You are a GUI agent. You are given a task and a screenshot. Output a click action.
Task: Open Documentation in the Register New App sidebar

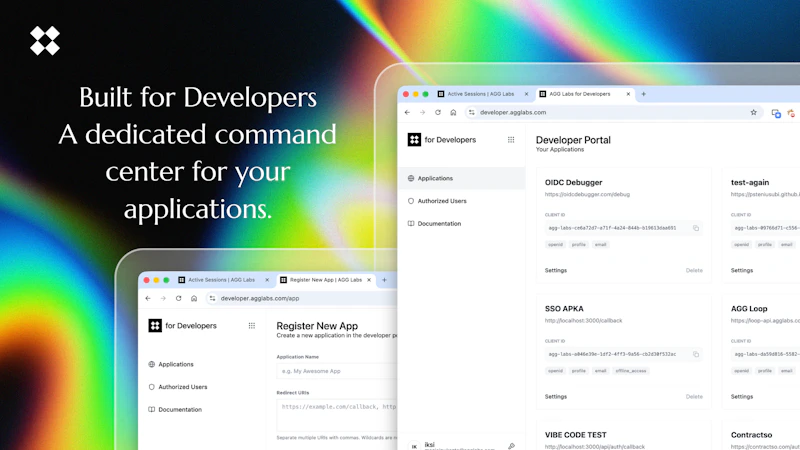tap(180, 409)
